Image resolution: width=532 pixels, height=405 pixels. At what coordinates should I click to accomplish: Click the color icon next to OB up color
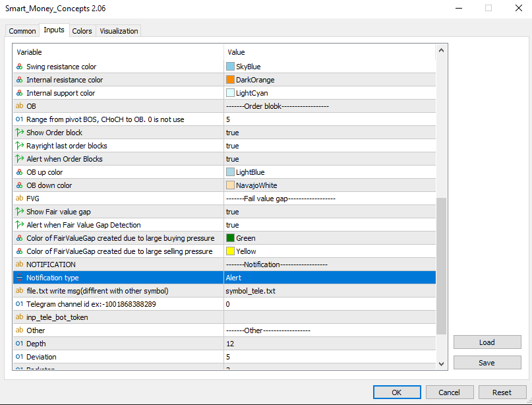(19, 172)
